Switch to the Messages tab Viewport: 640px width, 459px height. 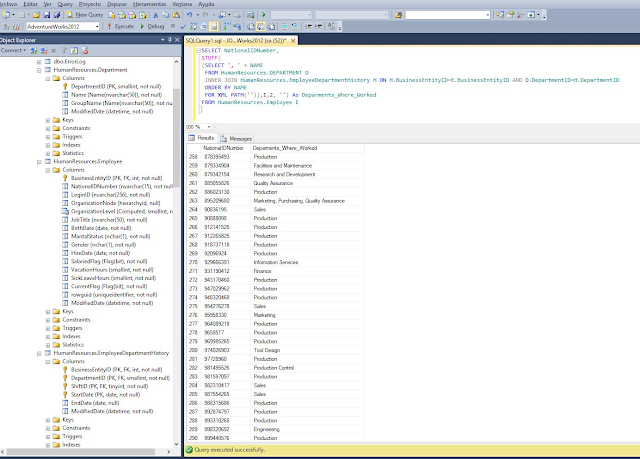click(239, 138)
